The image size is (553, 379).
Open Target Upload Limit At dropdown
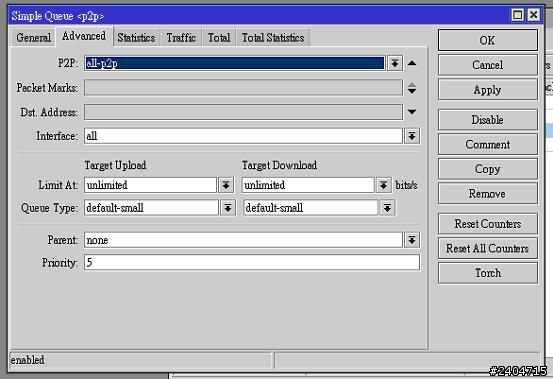tap(226, 185)
